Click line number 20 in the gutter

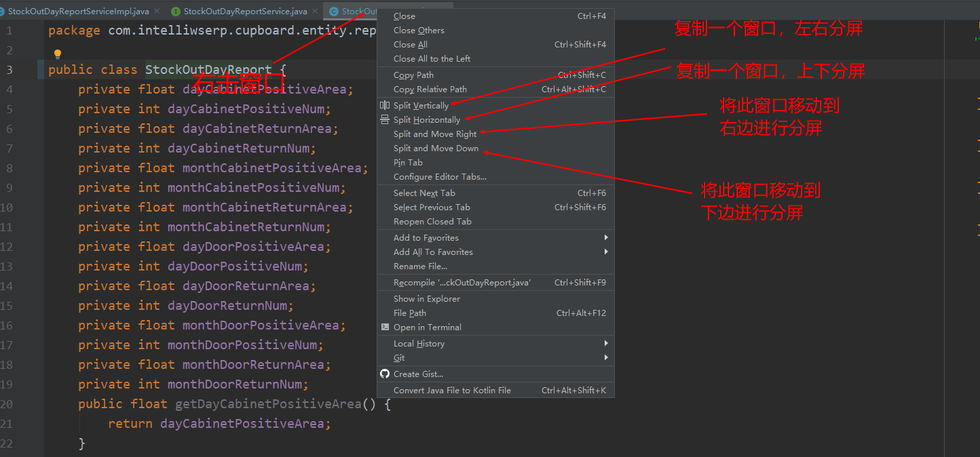coord(7,404)
